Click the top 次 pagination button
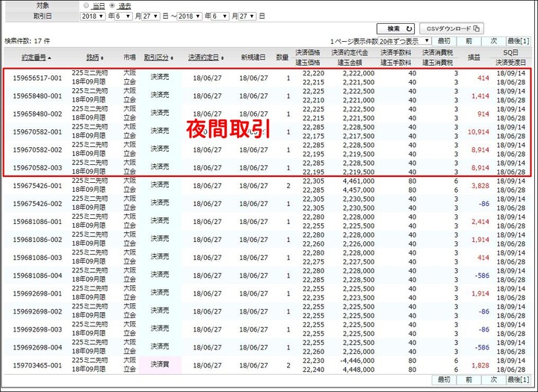This screenshot has height=392, width=538. (494, 41)
